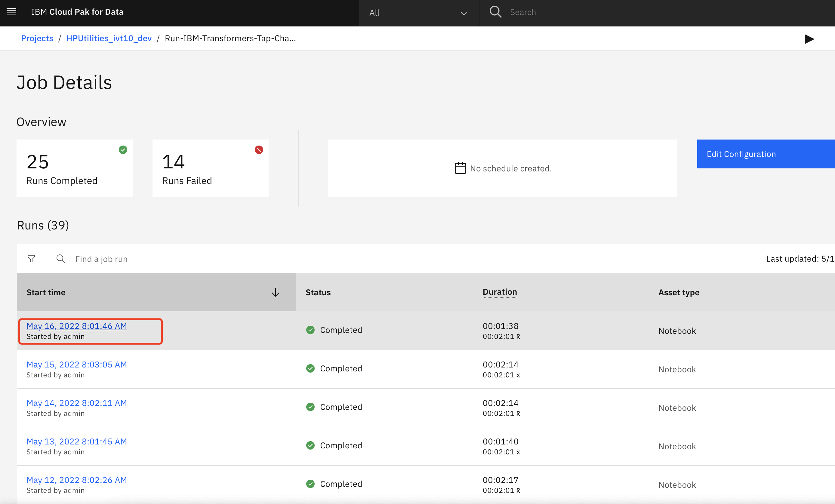Viewport: 835px width, 504px height.
Task: Click the 00:01:40 duration value
Action: tap(501, 441)
